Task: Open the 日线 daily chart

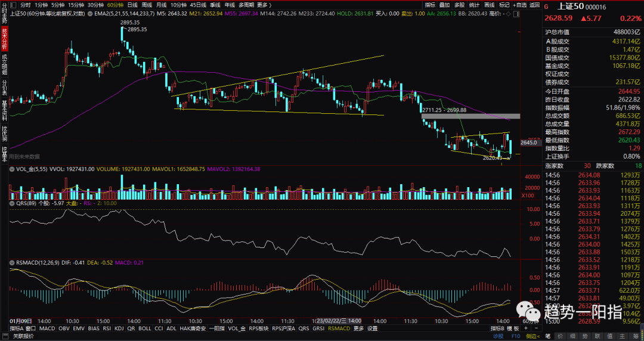Action: pos(132,5)
